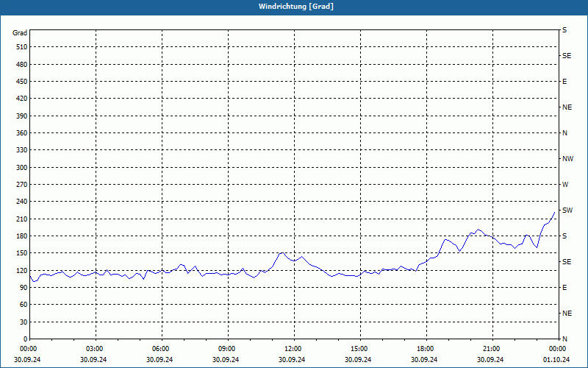This screenshot has height=368, width=588.
Task: Select the 12:00 time label
Action: coord(294,349)
